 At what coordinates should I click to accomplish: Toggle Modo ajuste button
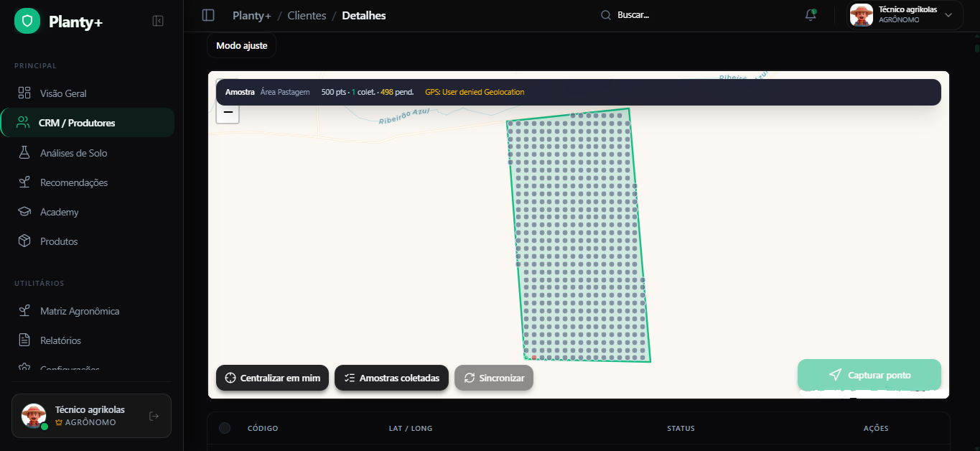[241, 45]
